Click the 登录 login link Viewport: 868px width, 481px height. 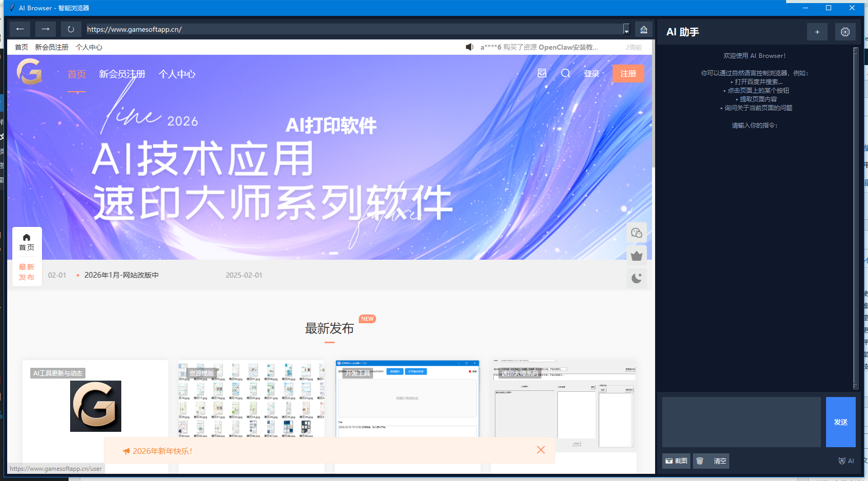[591, 74]
